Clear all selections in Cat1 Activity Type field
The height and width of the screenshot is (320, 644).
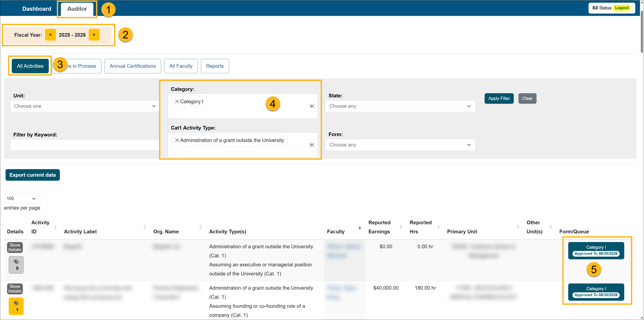pyautogui.click(x=312, y=145)
